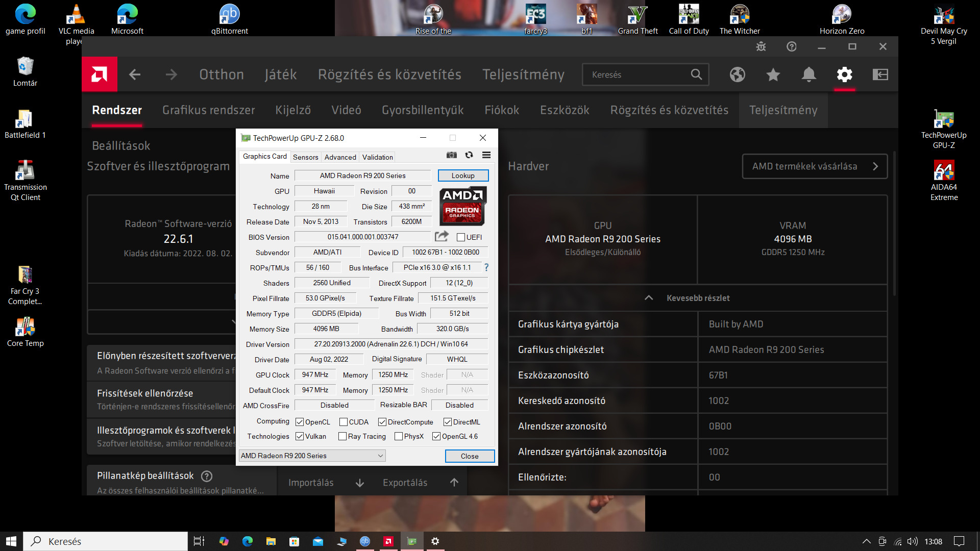
Task: Toggle the UEFI checkbox
Action: (461, 237)
